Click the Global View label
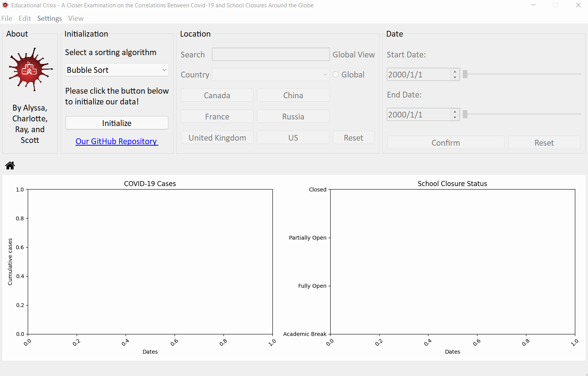The image size is (588, 376). (x=354, y=55)
